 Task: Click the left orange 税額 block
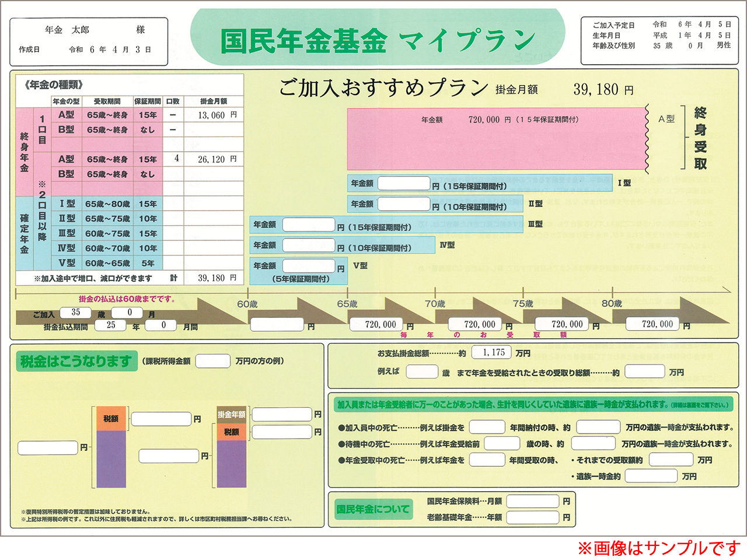click(x=111, y=419)
